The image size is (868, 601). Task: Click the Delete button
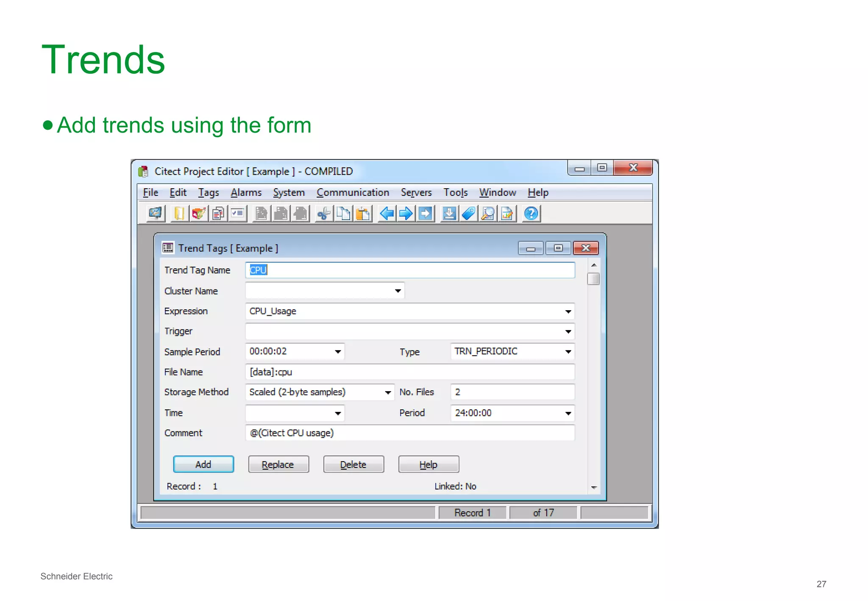click(x=353, y=465)
